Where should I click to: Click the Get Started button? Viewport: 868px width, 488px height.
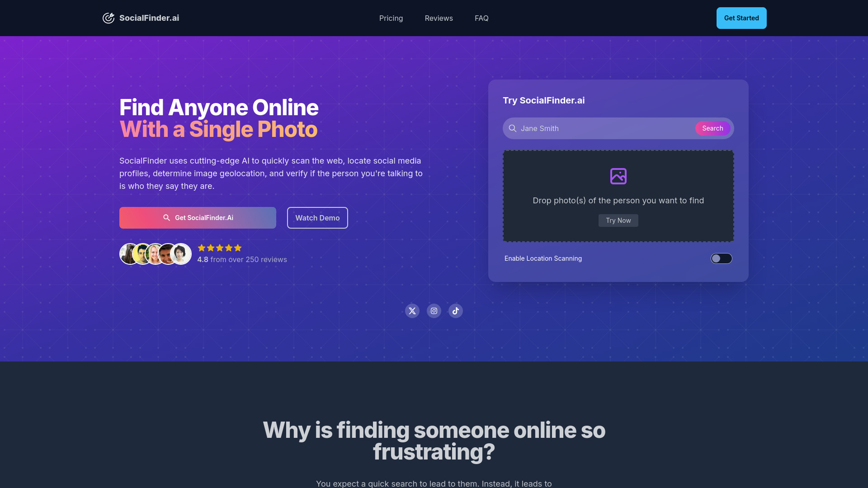(741, 18)
